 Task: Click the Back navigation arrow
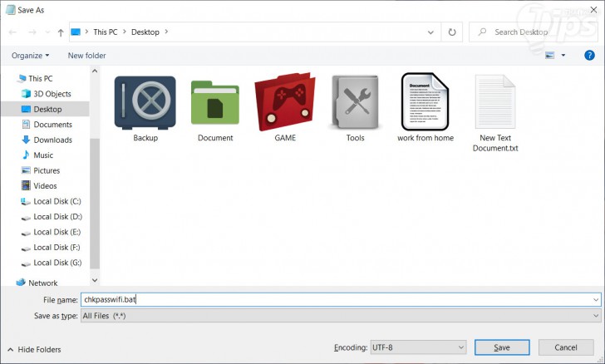coord(12,32)
